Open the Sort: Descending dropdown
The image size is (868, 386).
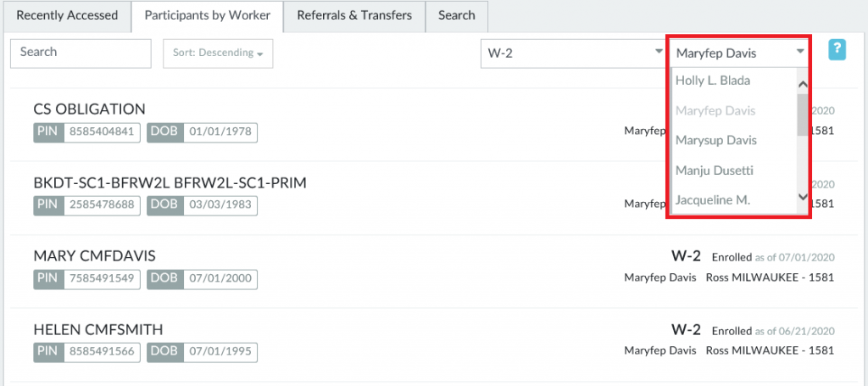(218, 53)
